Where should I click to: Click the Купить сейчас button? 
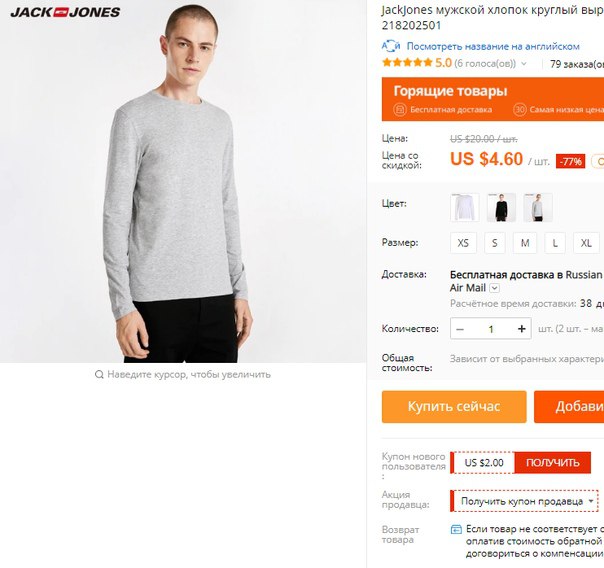tap(454, 407)
